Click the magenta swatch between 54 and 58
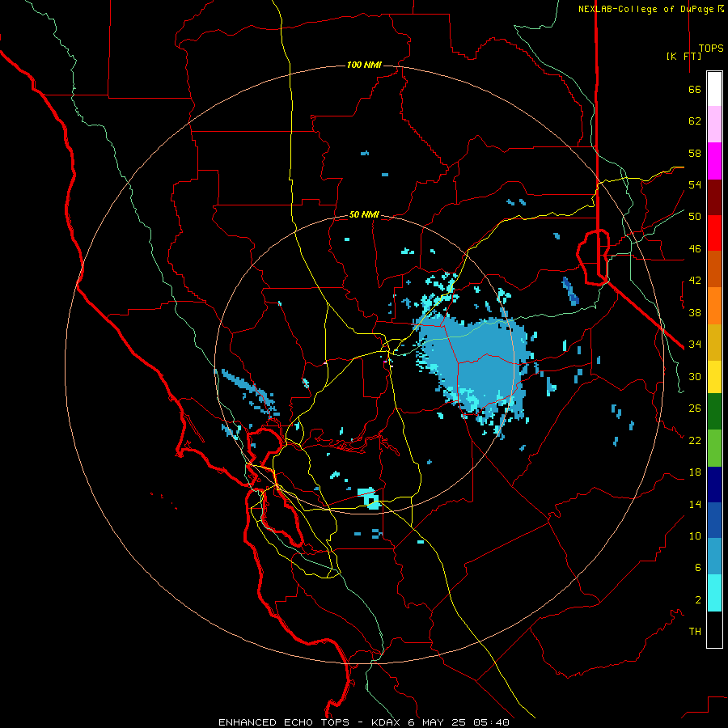Image resolution: width=728 pixels, height=728 pixels. pos(714,161)
